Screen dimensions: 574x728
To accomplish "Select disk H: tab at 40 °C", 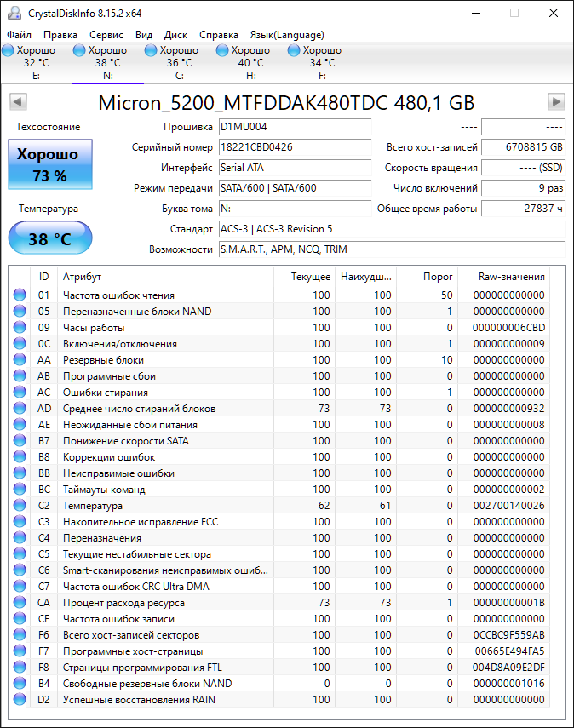I will [250, 63].
